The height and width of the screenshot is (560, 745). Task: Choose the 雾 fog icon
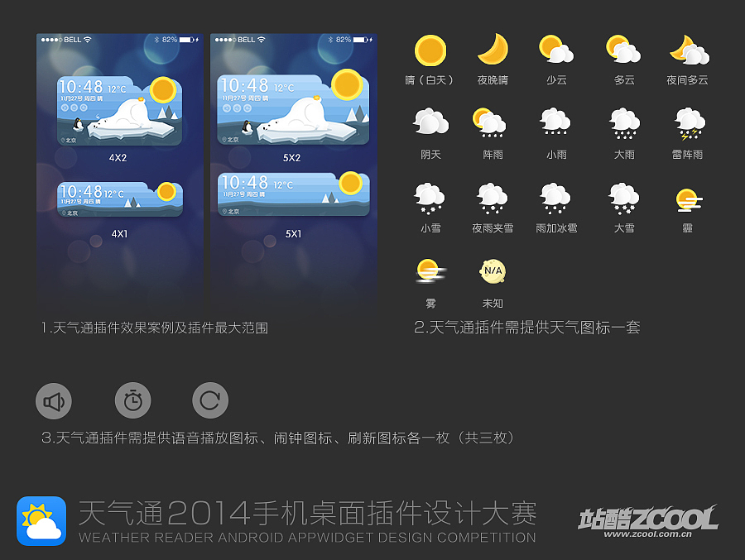click(x=430, y=271)
